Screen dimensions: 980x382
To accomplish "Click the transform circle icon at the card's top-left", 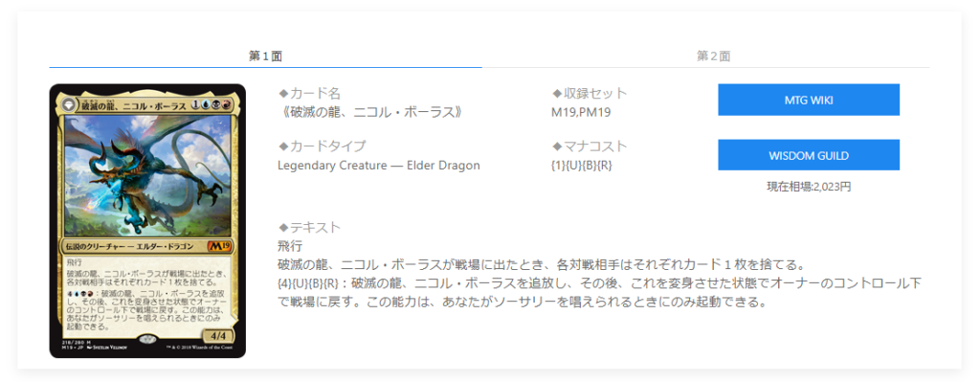I will (x=69, y=105).
